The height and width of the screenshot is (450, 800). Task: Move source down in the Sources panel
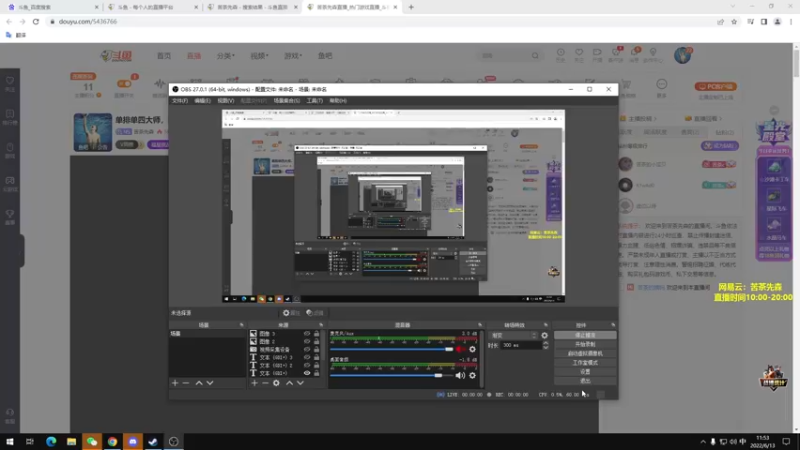(x=300, y=383)
